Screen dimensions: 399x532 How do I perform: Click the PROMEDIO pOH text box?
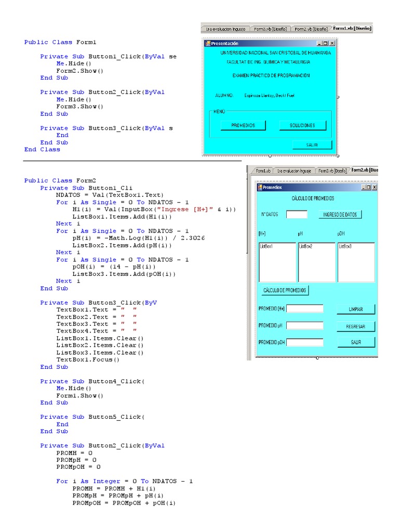coord(304,342)
